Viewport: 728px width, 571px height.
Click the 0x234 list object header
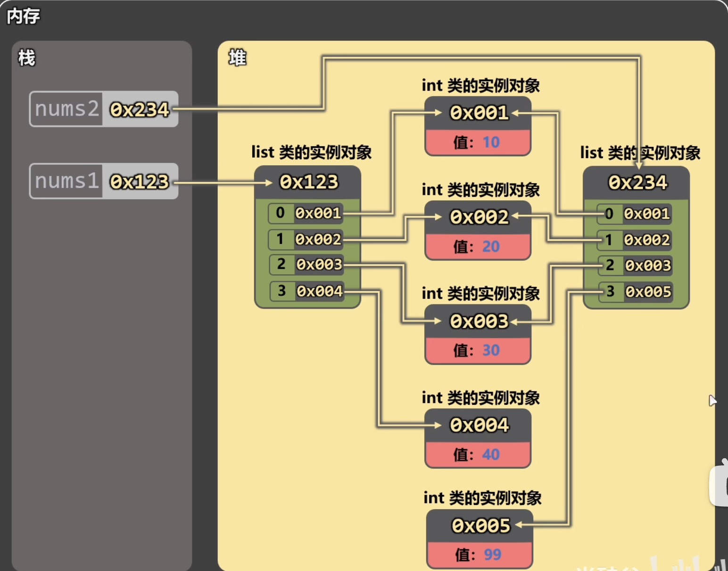point(637,183)
